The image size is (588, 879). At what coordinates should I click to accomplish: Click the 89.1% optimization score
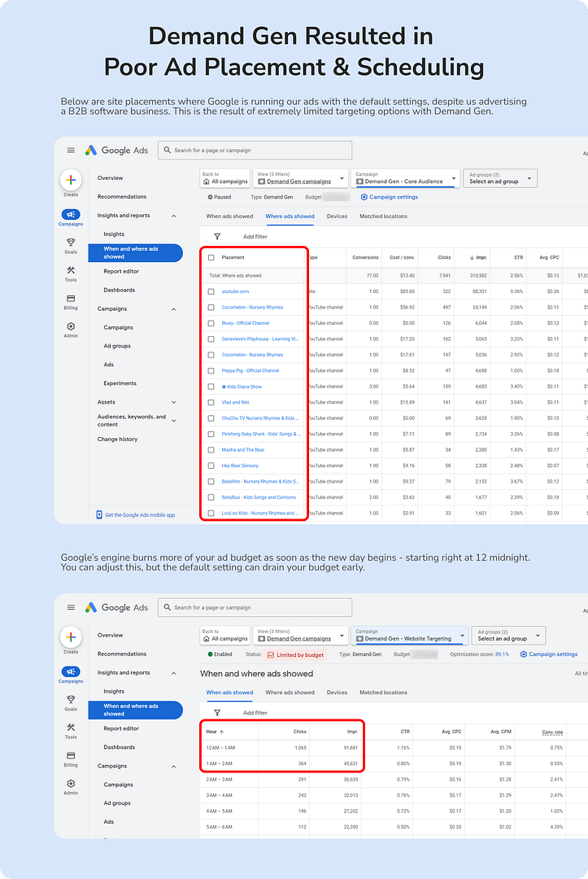502,654
